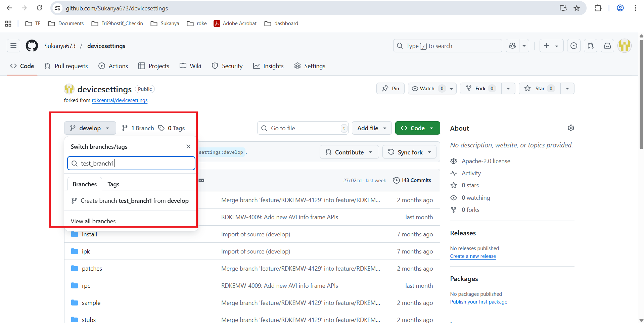The height and width of the screenshot is (323, 644).
Task: Expand the green Code dropdown
Action: [417, 128]
